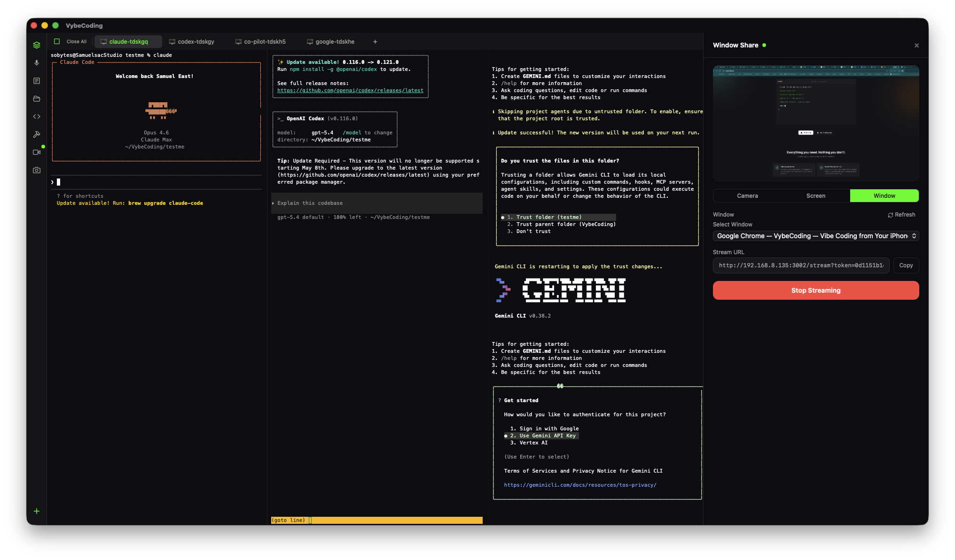Click the microphone icon in the sidebar

37,62
